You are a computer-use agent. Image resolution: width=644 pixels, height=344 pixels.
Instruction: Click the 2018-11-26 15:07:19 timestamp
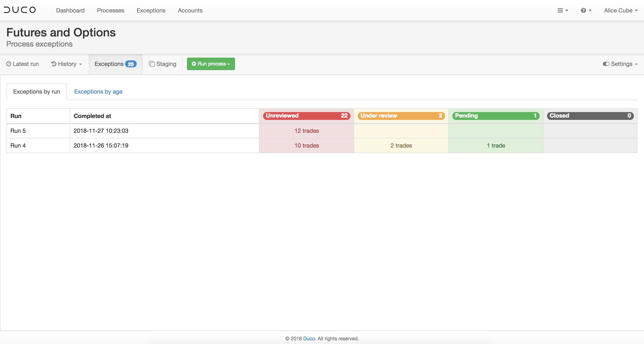pyautogui.click(x=101, y=145)
